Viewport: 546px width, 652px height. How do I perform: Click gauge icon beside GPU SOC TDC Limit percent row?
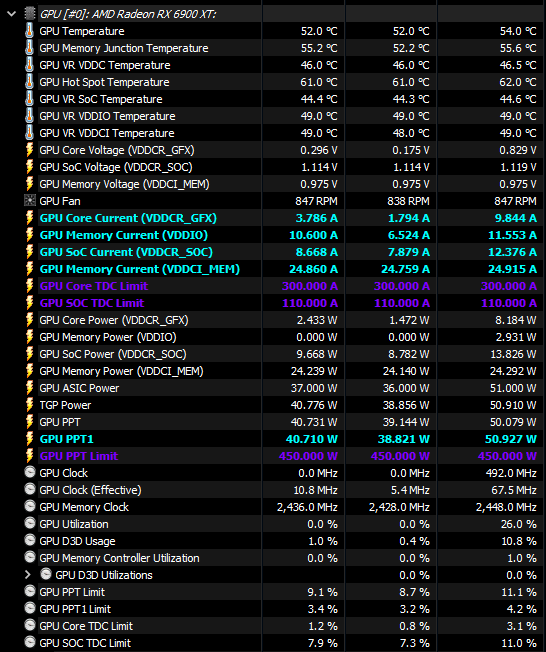(30, 642)
